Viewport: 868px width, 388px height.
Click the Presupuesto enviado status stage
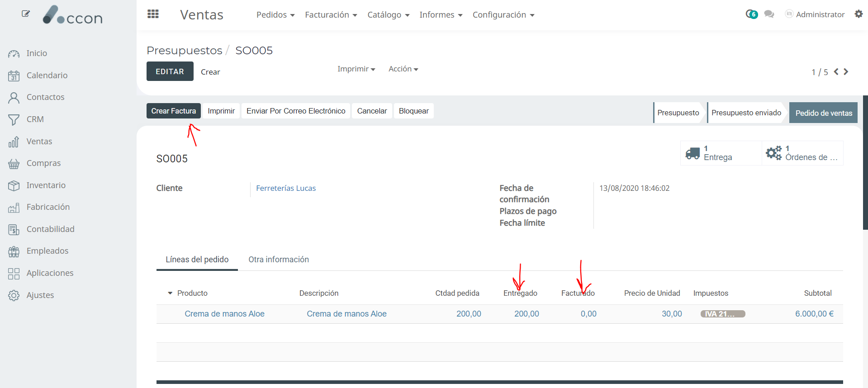click(746, 113)
